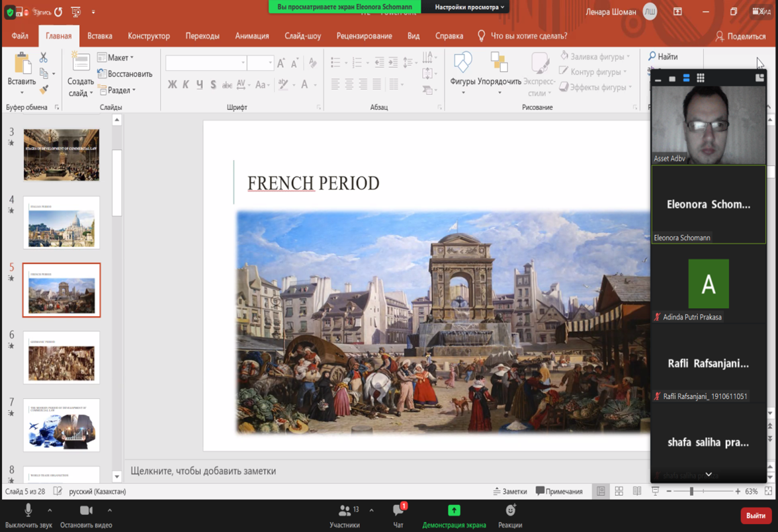The image size is (778, 532).
Task: Click the Create slide (Создать слайд) icon
Action: point(81,62)
